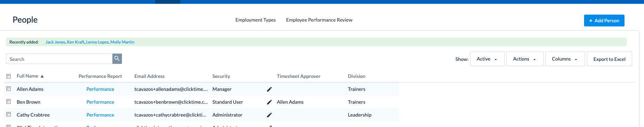Click Export to Excel button
This screenshot has height=127, width=644.
pyautogui.click(x=609, y=59)
